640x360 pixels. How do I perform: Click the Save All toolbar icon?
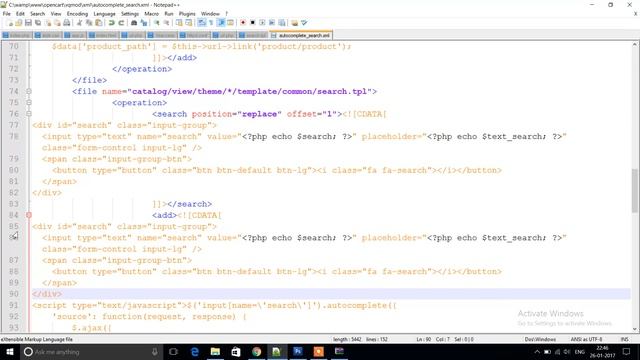tap(38, 23)
